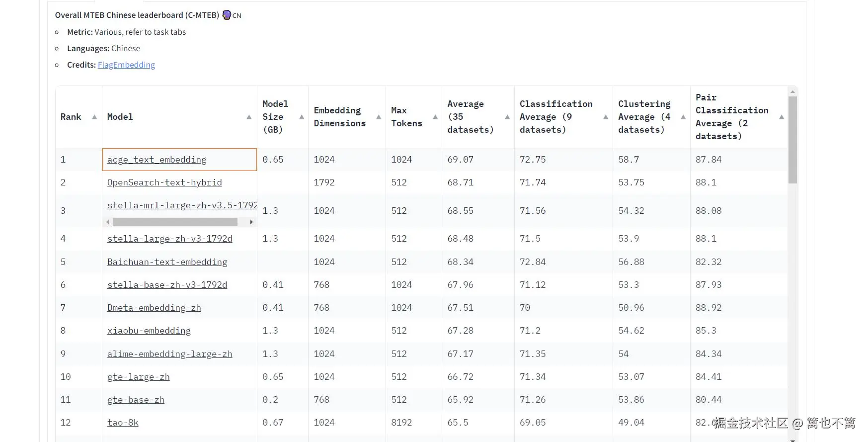Open the tao-8k model link
Image resolution: width=868 pixels, height=442 pixels.
tap(123, 423)
